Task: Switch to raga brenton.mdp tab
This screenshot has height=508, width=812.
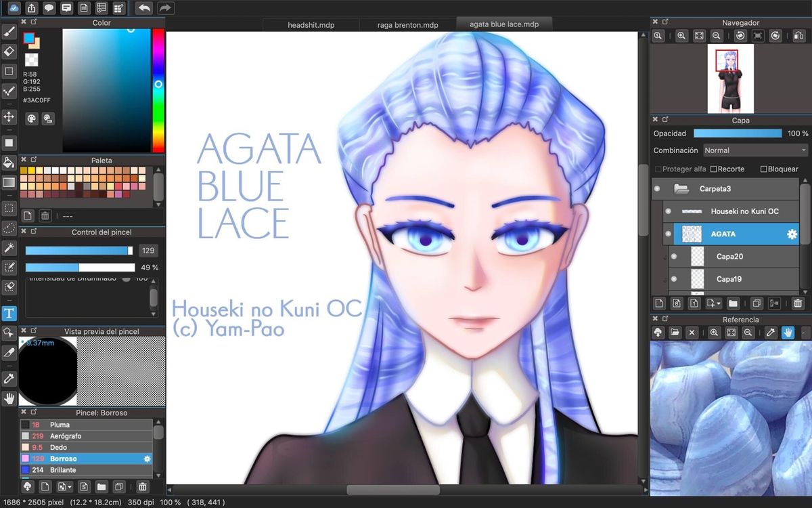Action: pyautogui.click(x=407, y=25)
